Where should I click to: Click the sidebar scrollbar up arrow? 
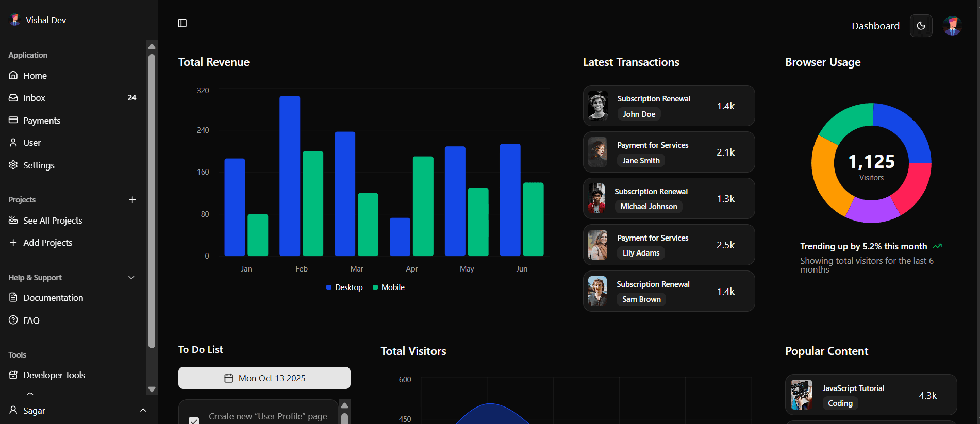(x=152, y=46)
